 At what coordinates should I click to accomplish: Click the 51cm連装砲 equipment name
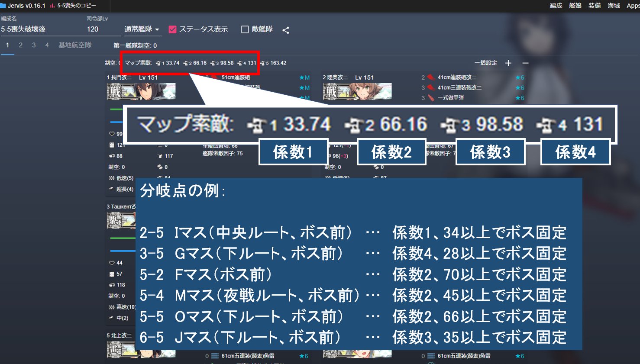pos(236,77)
